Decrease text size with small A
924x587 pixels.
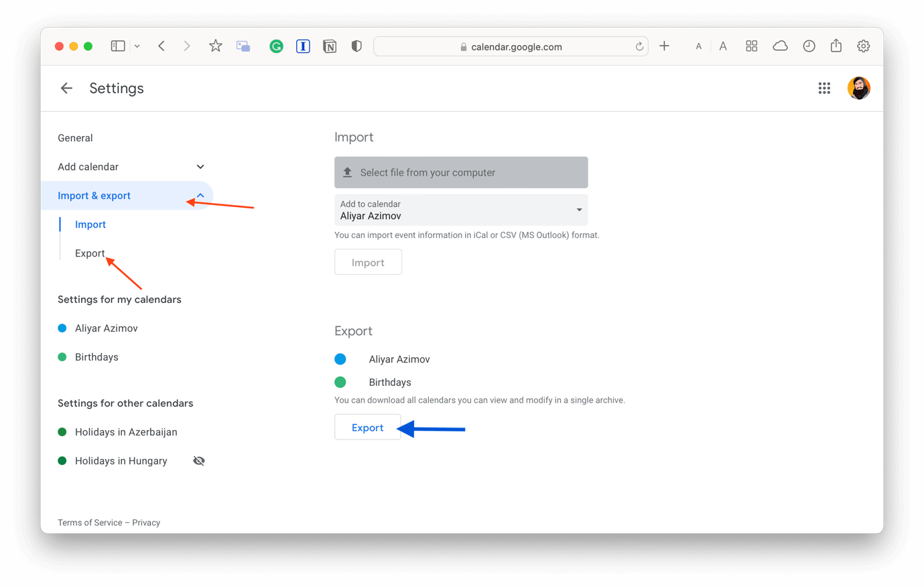[698, 46]
